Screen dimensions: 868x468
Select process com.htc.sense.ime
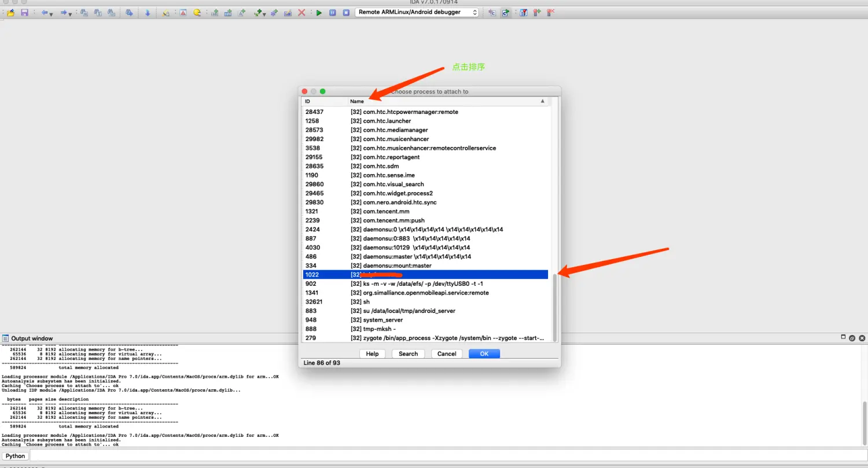(x=425, y=175)
